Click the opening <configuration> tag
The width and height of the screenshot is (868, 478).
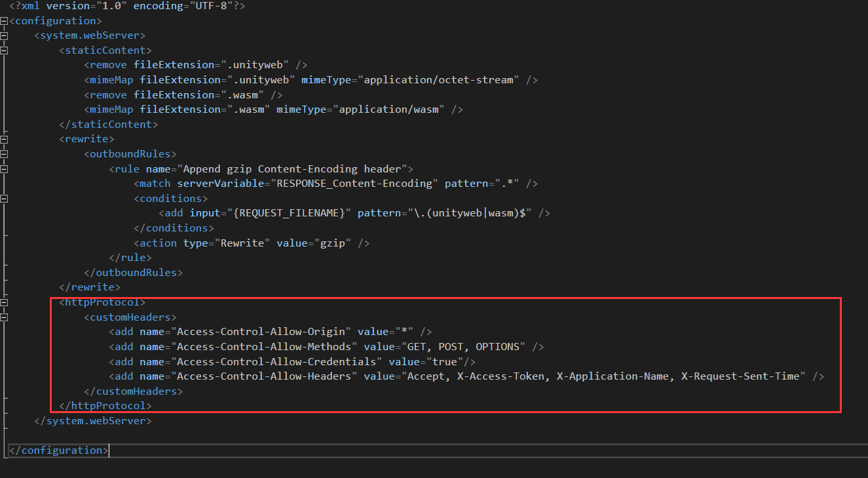tap(56, 21)
